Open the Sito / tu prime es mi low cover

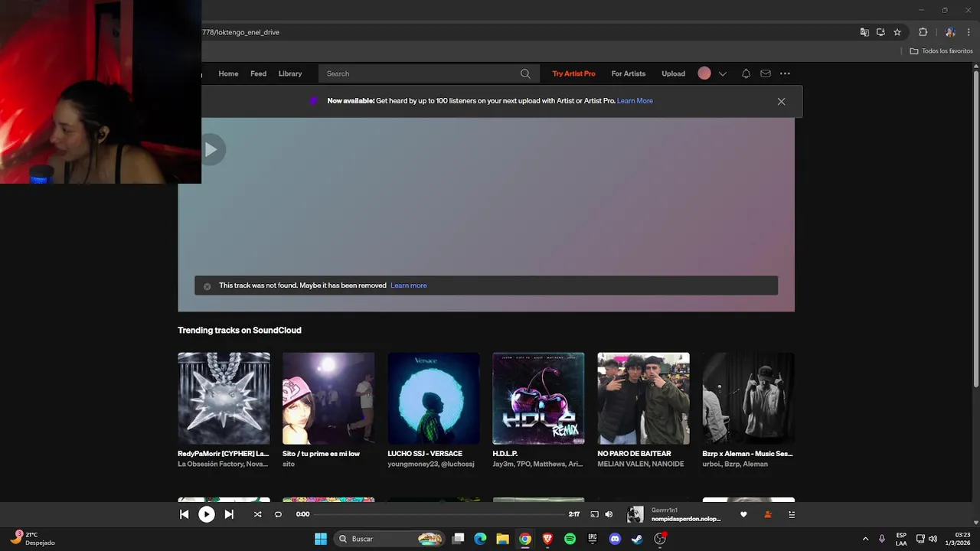pyautogui.click(x=328, y=398)
